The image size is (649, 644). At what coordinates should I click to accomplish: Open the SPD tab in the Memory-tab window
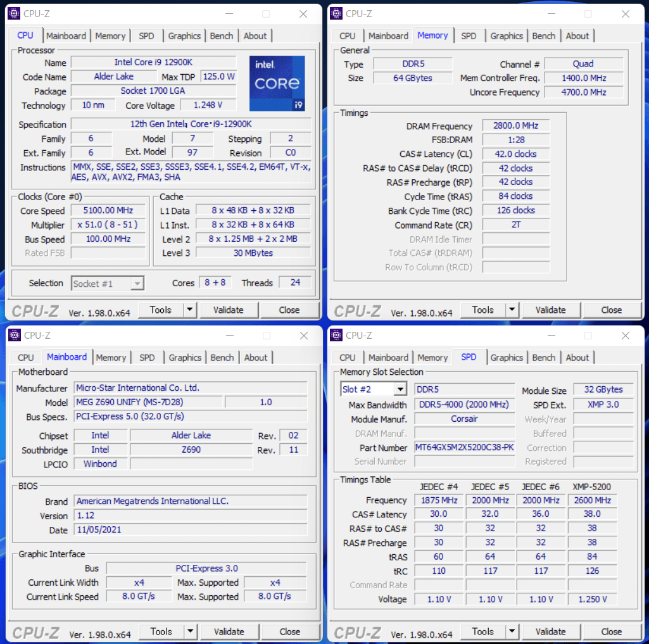coord(469,35)
